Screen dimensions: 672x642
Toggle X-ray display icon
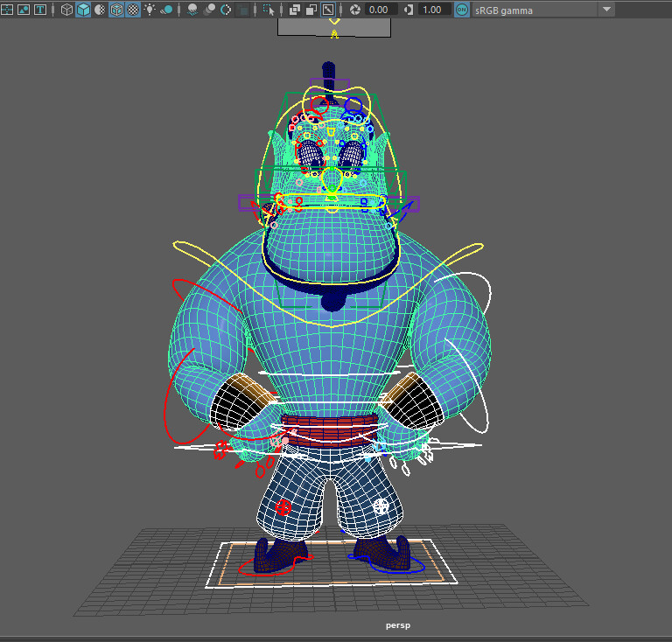click(295, 10)
